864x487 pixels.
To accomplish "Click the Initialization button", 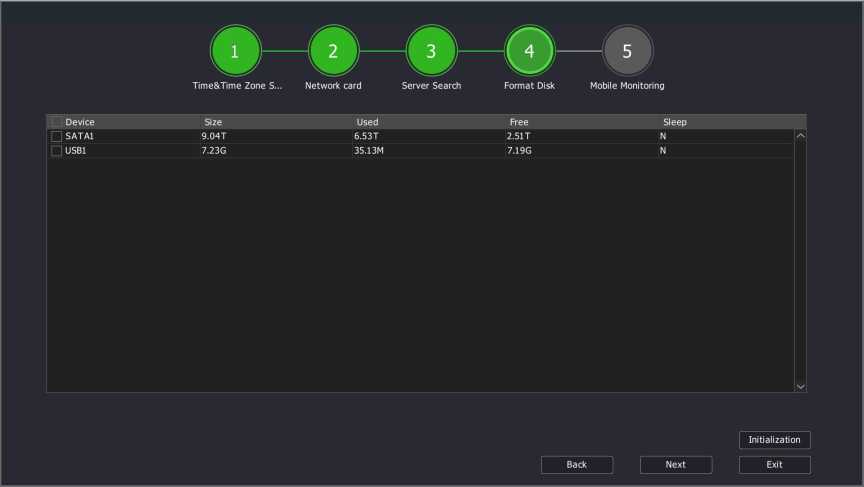I will [x=774, y=440].
